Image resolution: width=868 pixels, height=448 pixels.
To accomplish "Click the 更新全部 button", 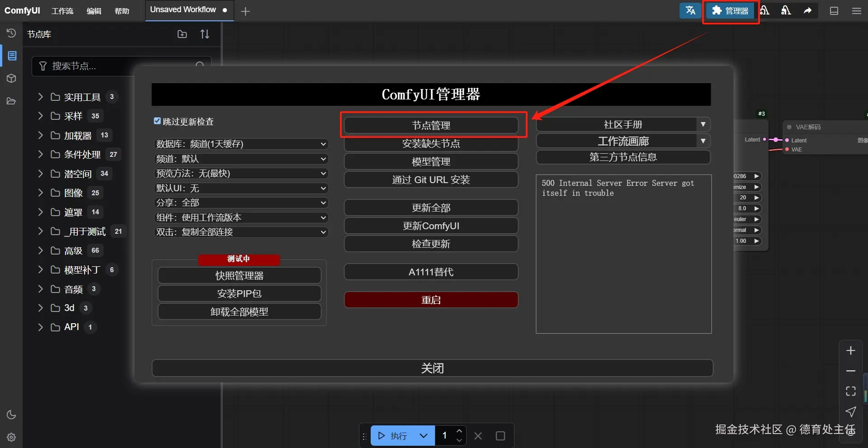I will [x=431, y=207].
